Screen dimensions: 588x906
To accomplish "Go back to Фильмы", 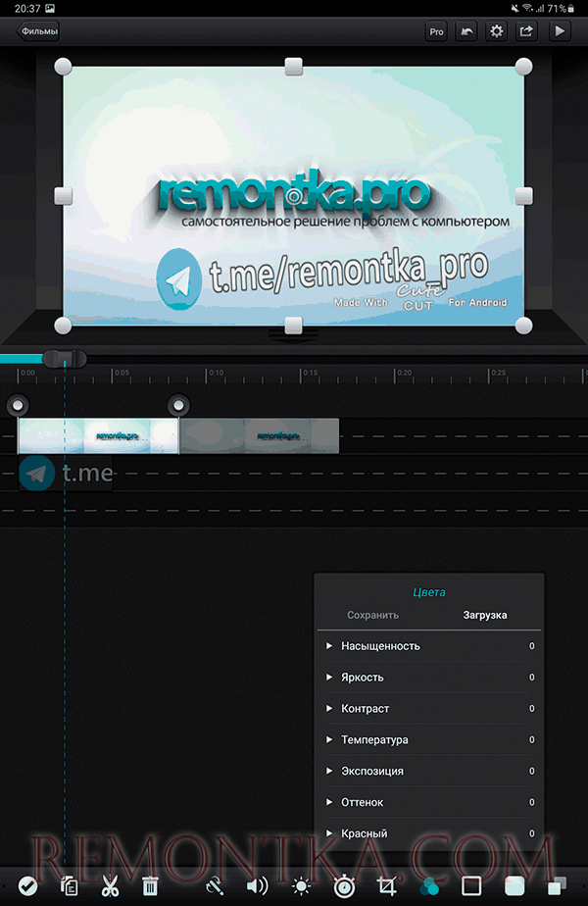I will coord(38,31).
